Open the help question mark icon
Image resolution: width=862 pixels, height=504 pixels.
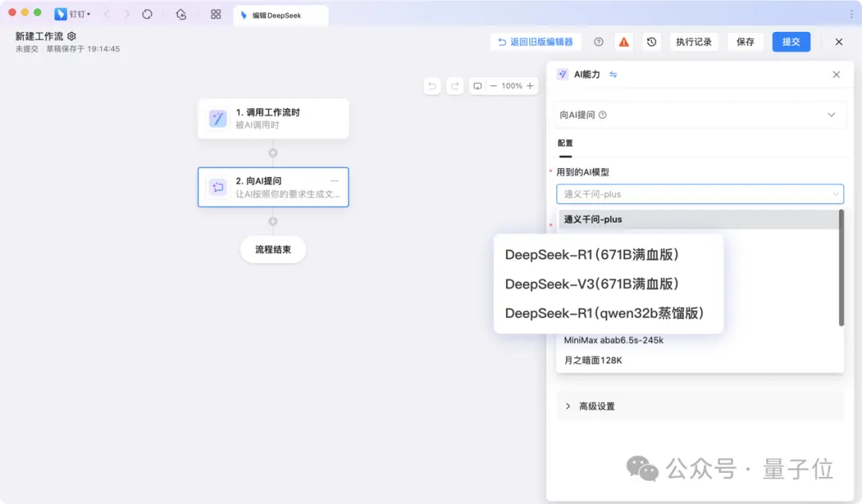pyautogui.click(x=599, y=41)
